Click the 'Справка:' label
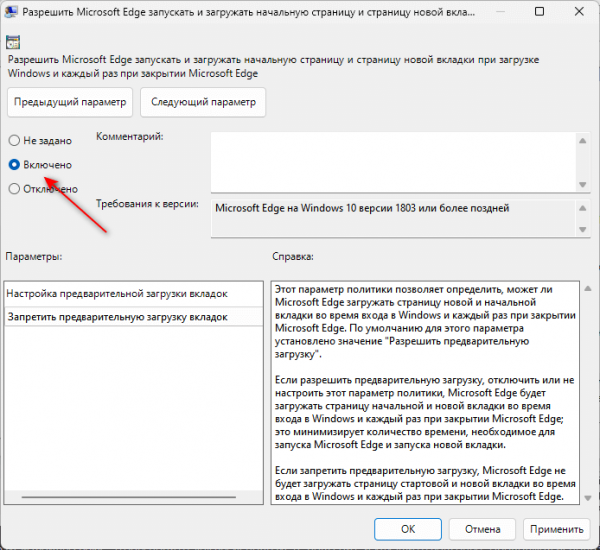600x550 pixels. point(293,256)
